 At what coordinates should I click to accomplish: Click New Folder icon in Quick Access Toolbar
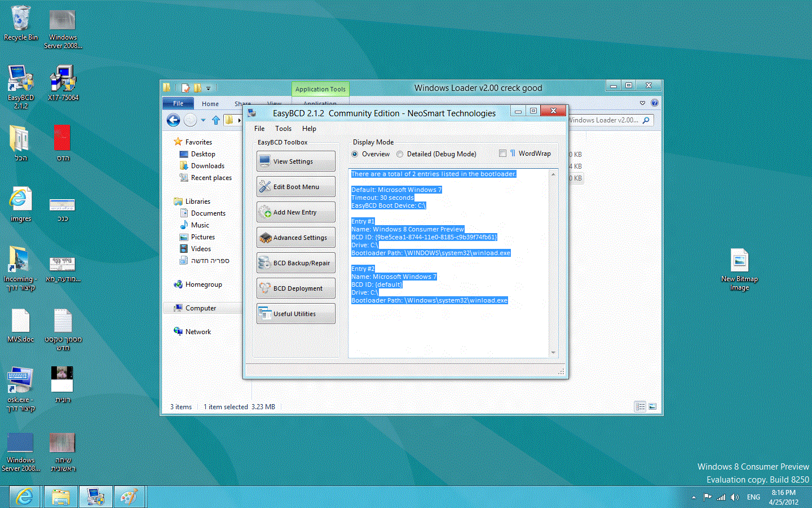197,87
